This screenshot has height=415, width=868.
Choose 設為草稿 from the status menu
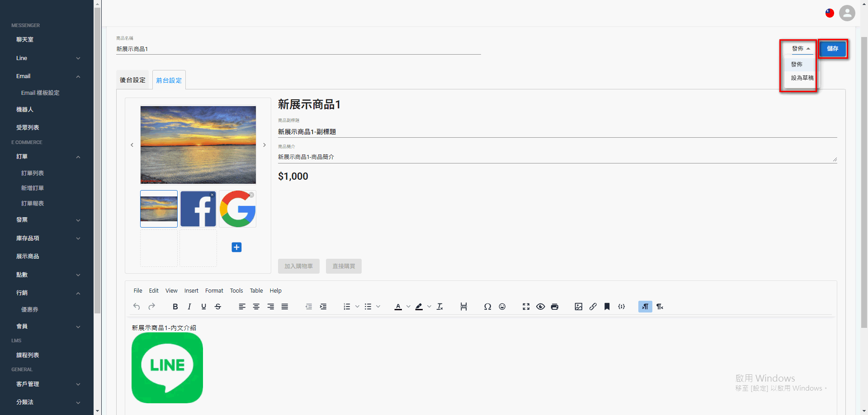[x=802, y=78]
